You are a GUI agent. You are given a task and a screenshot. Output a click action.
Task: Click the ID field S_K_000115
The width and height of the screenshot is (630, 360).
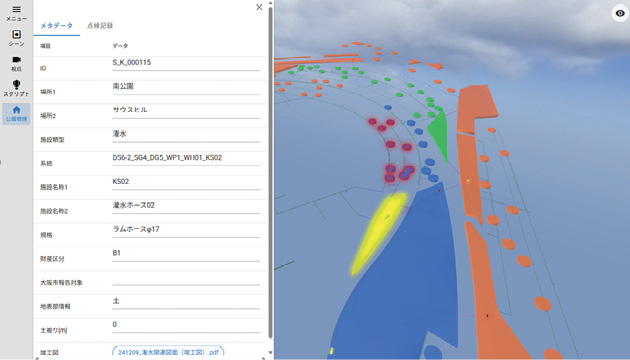pyautogui.click(x=186, y=63)
